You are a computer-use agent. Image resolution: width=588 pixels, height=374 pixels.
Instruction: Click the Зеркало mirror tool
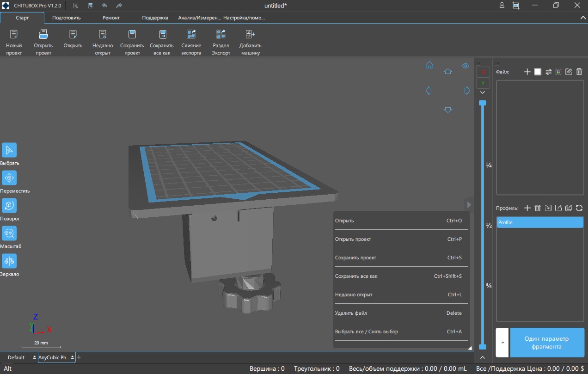click(x=9, y=261)
